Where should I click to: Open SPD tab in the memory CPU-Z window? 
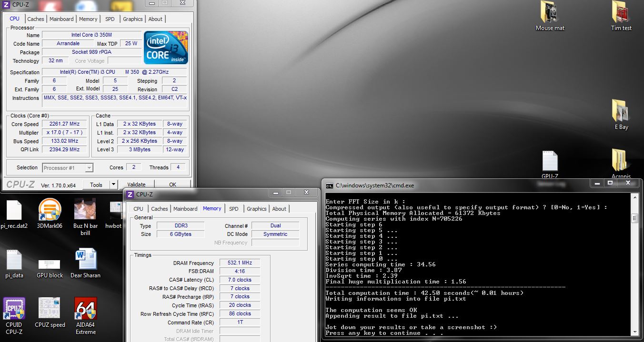(x=234, y=209)
